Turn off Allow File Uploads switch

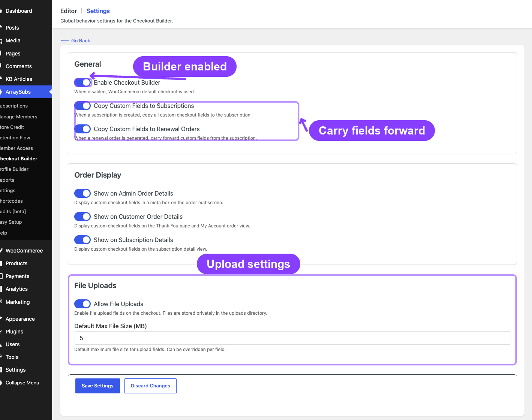tap(82, 304)
